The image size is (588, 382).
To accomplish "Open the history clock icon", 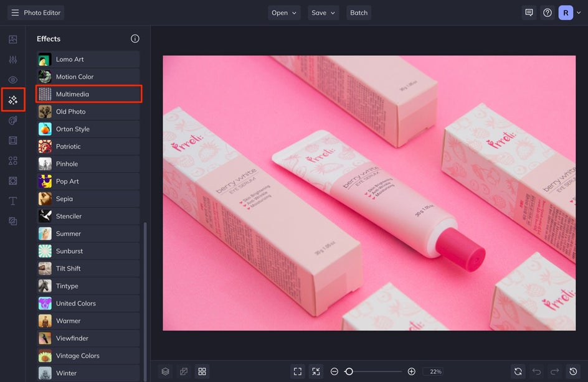I will [x=574, y=371].
